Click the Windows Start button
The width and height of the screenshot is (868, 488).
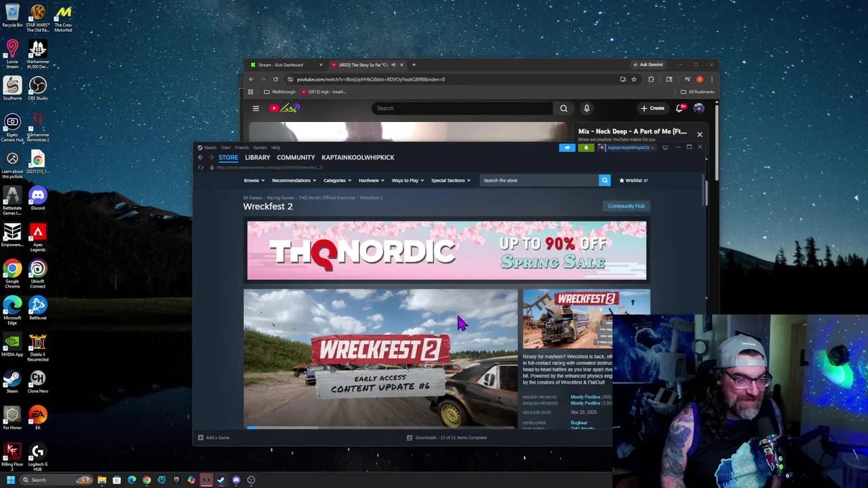(x=11, y=480)
